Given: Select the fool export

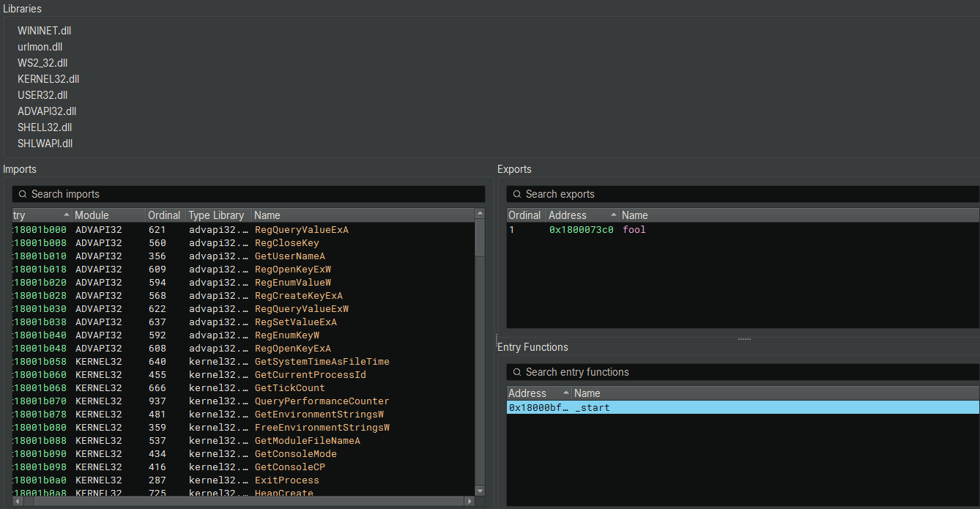Looking at the screenshot, I should [634, 229].
